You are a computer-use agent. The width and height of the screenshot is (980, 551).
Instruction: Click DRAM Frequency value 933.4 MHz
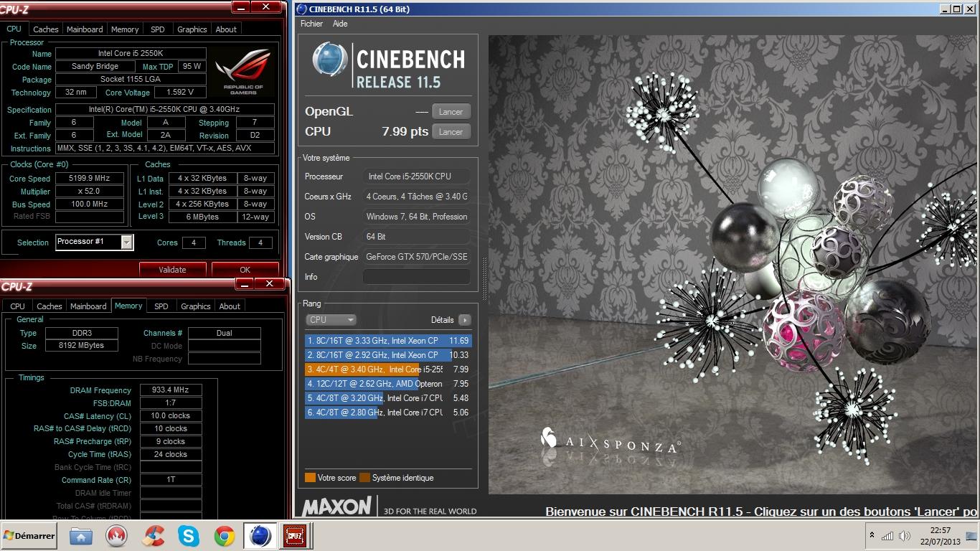pyautogui.click(x=171, y=390)
